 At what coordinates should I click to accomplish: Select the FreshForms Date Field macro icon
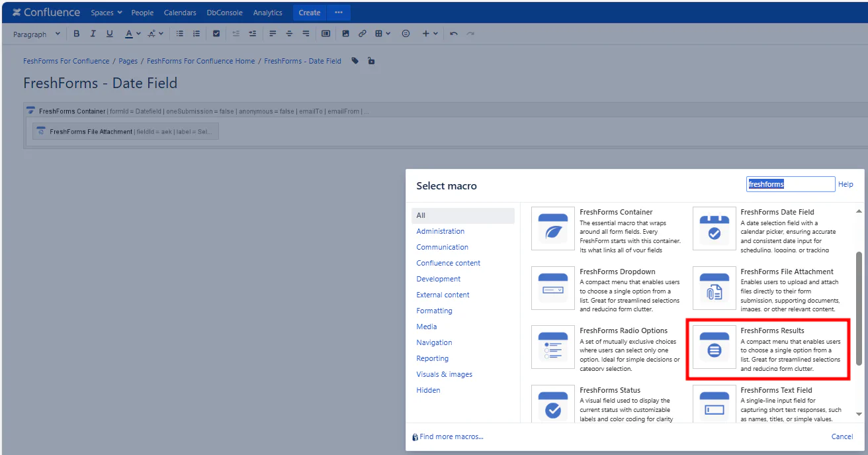coord(714,229)
